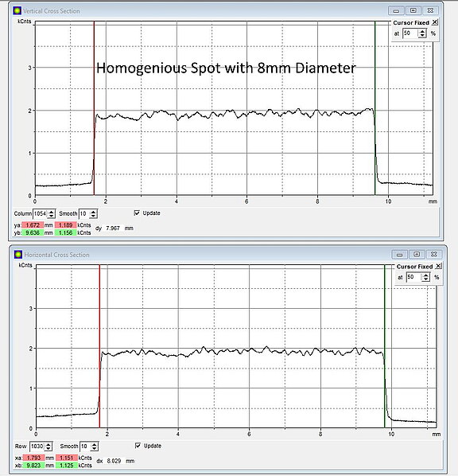This screenshot has height=476, width=458.
Task: Close the Vertical Cross Section window
Action: pyautogui.click(x=430, y=10)
